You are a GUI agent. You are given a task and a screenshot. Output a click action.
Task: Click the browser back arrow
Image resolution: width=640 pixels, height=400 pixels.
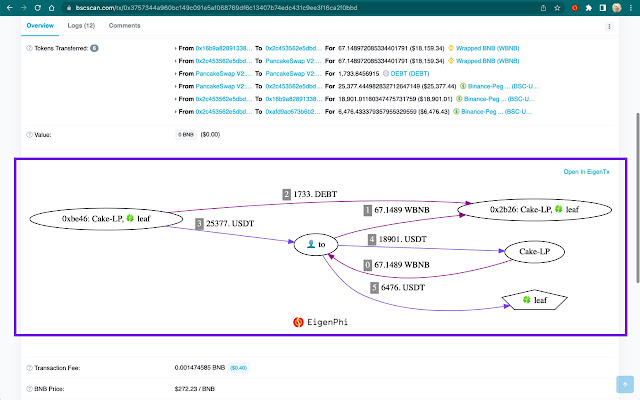click(x=9, y=8)
